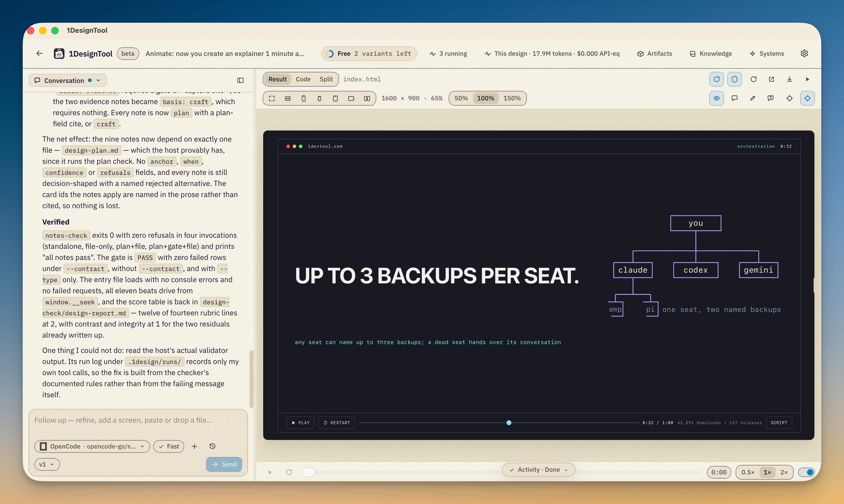Screen dimensions: 844x504
Task: Click the blue auto-reload icon
Action: 716,79
